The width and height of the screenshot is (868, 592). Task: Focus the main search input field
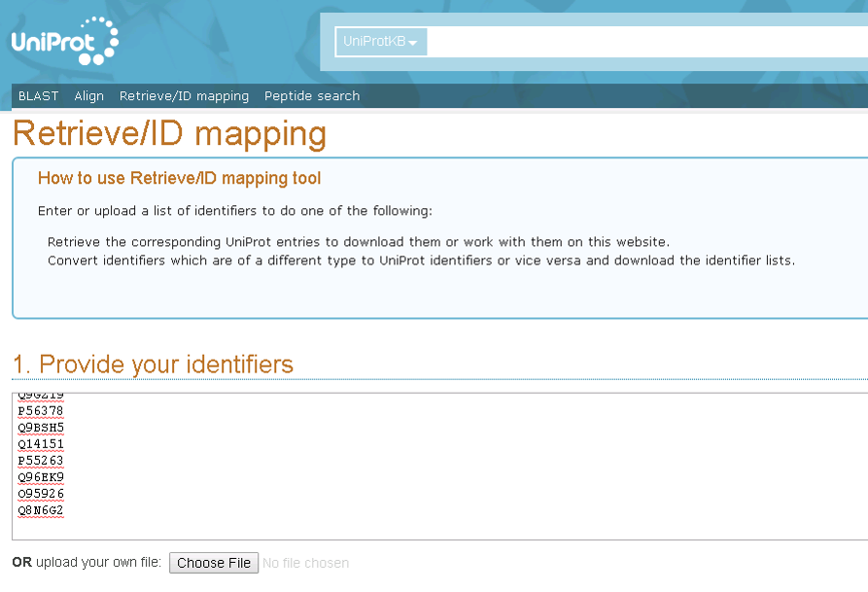647,42
